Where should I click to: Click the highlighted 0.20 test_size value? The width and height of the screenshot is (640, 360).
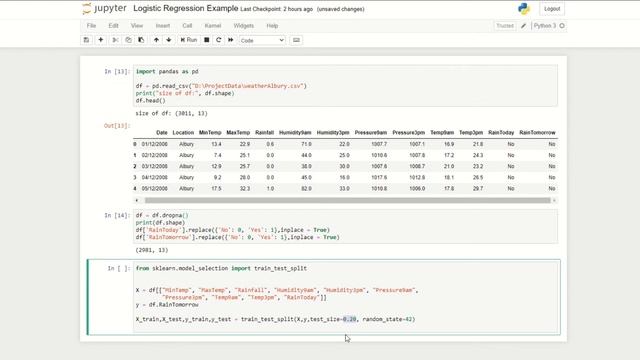point(349,319)
